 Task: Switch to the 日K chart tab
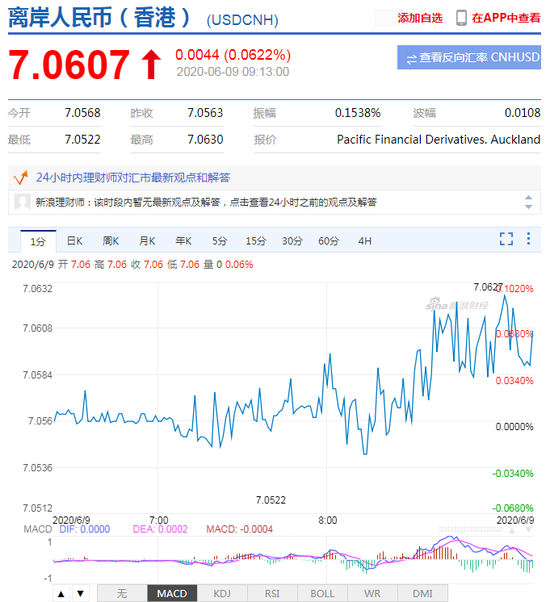coord(74,241)
